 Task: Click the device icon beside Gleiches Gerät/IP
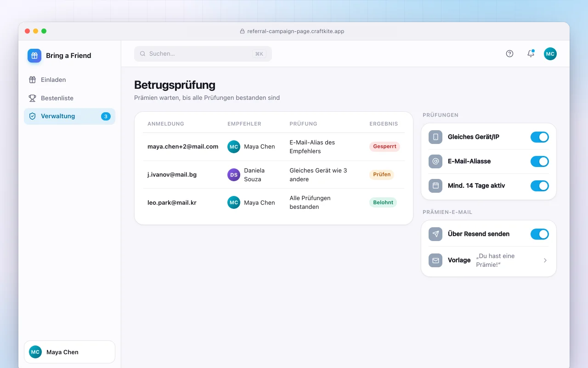pyautogui.click(x=435, y=137)
